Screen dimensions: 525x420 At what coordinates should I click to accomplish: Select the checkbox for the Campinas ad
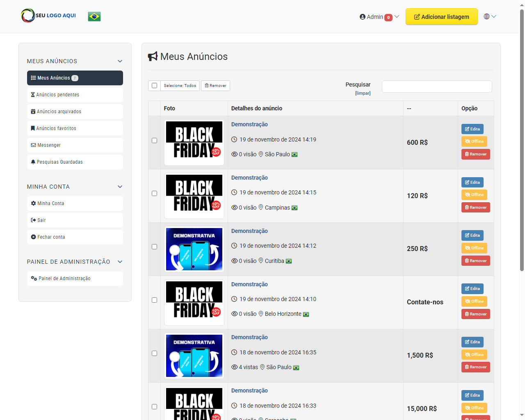coord(154,193)
